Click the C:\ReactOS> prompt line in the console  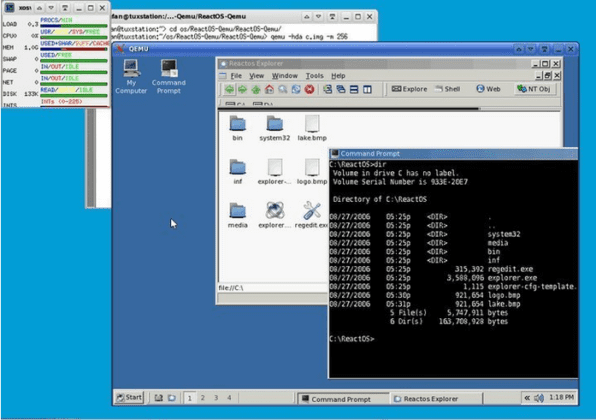pyautogui.click(x=352, y=339)
